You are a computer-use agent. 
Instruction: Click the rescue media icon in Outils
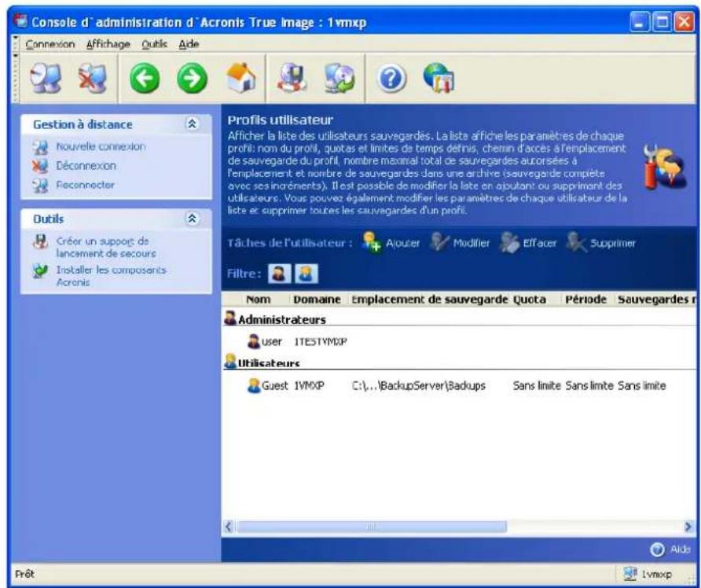point(40,242)
